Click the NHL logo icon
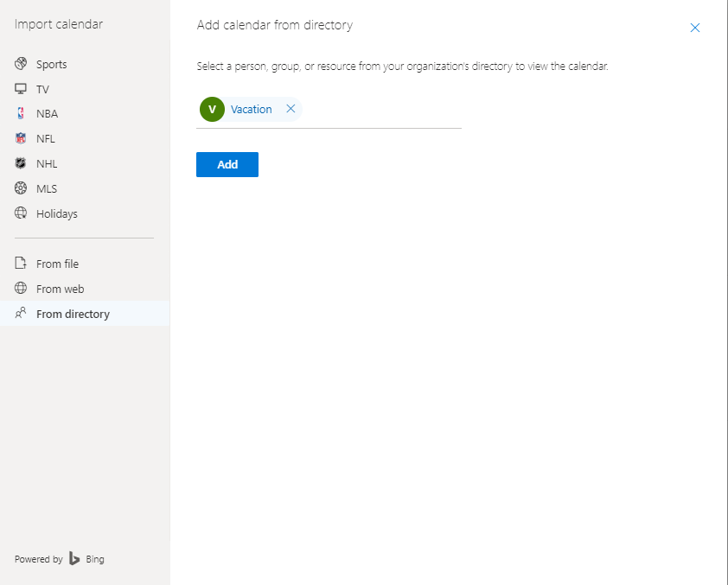Viewport: 728px width, 585px height. point(21,163)
